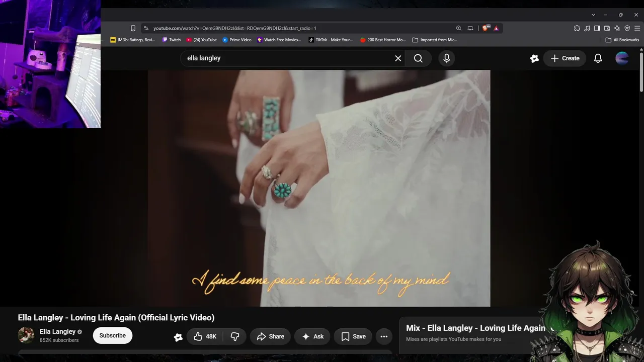Save the video to a playlist
The image size is (644, 362).
tap(353, 336)
